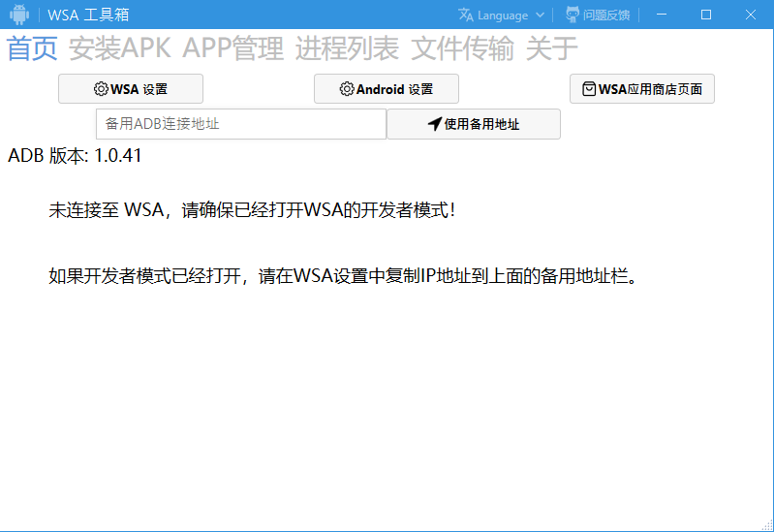Viewport: 774px width, 532px height.
Task: Select the 进程列表 tab
Action: [x=347, y=48]
